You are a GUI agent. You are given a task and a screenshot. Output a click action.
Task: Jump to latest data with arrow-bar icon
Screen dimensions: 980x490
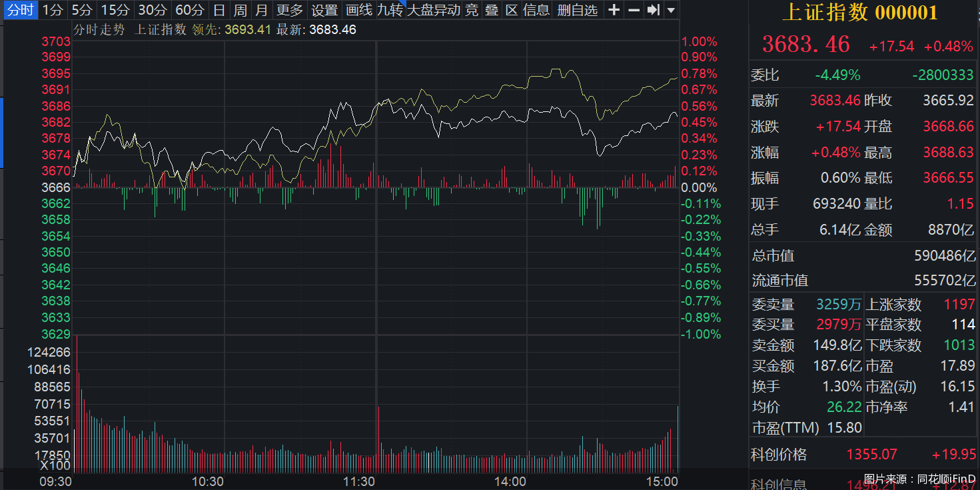point(653,10)
